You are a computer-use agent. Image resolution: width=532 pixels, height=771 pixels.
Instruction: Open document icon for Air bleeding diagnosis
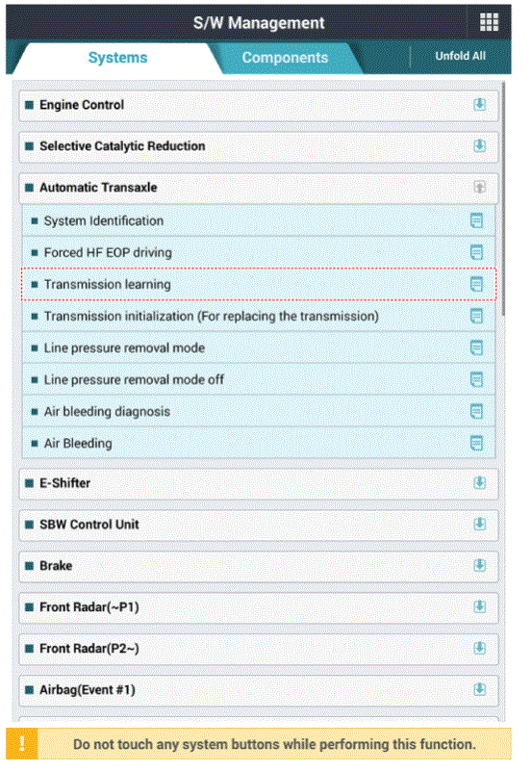click(x=476, y=412)
